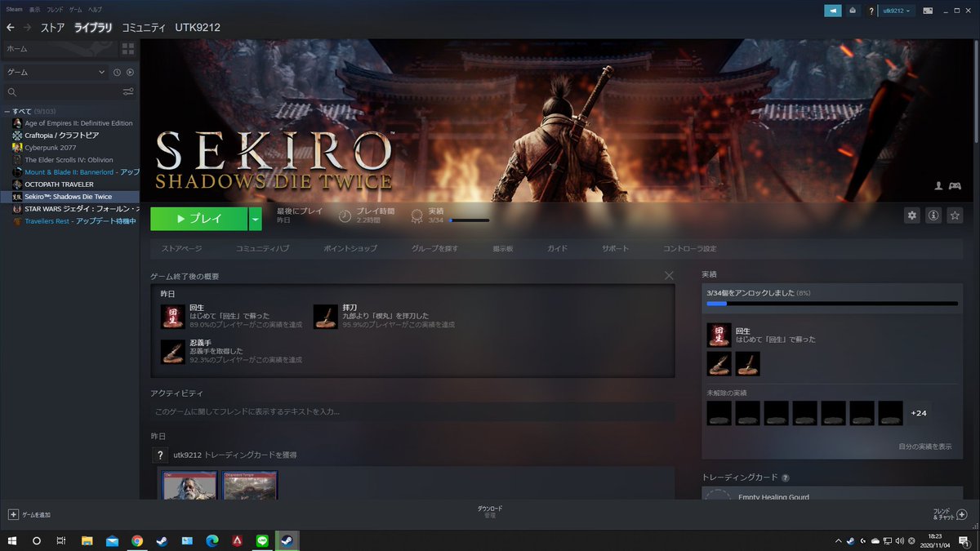Select Age of Empires II: Definitive Edition
980x551 pixels.
pos(78,123)
